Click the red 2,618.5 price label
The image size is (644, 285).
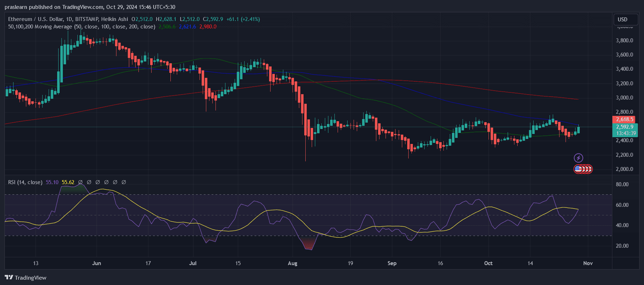click(624, 120)
